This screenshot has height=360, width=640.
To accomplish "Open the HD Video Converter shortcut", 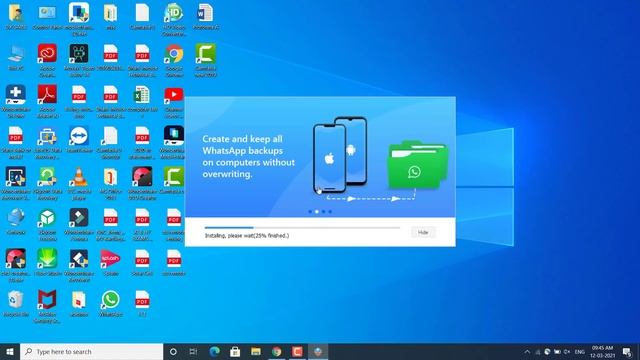I will click(174, 19).
